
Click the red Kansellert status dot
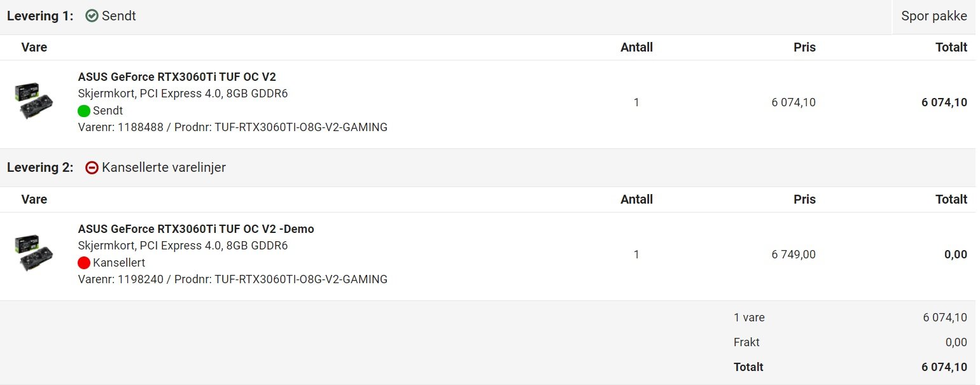click(84, 263)
